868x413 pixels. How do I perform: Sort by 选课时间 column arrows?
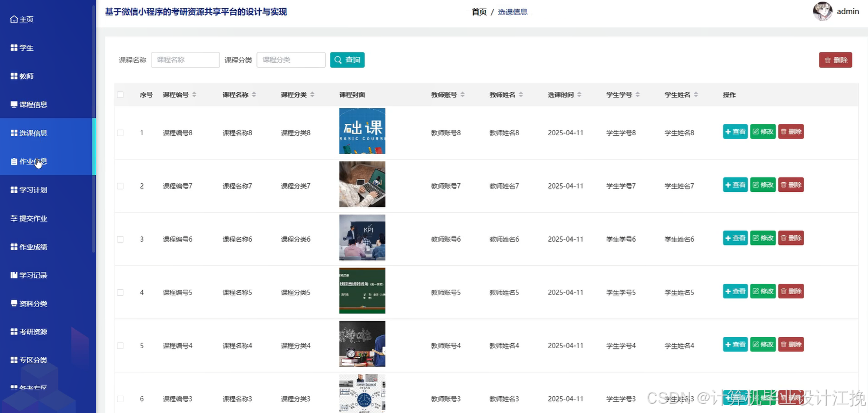tap(580, 95)
